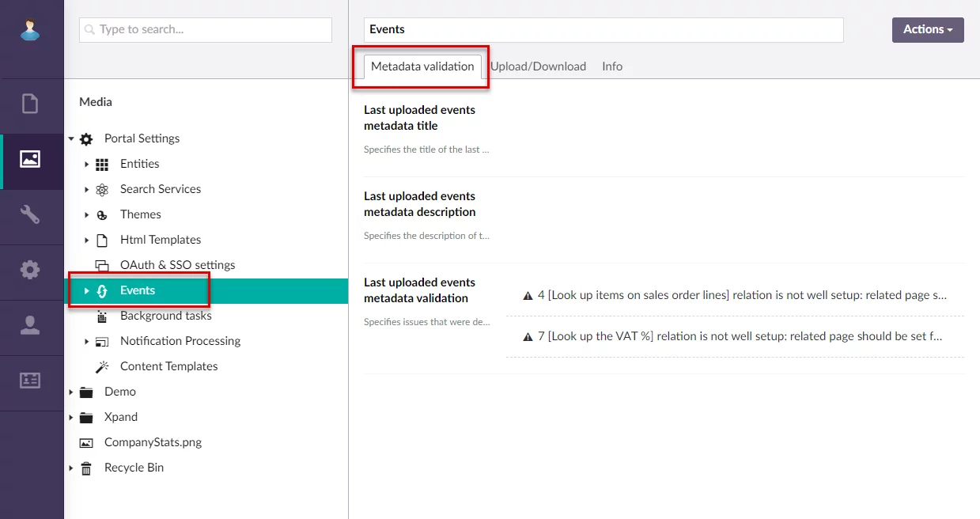Viewport: 980px width, 519px height.
Task: Switch to the Upload/Download tab
Action: (538, 66)
